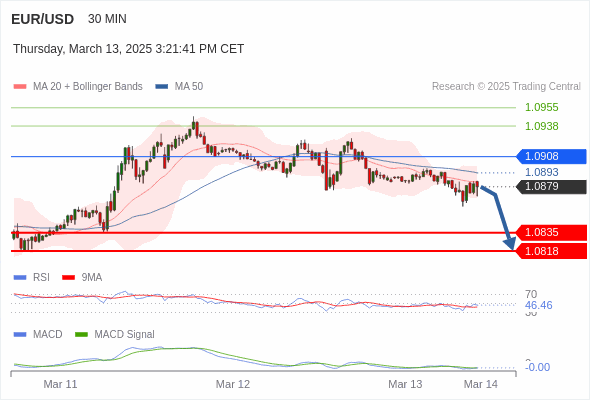
Task: Click the RSI 70 level label
Action: click(x=531, y=294)
